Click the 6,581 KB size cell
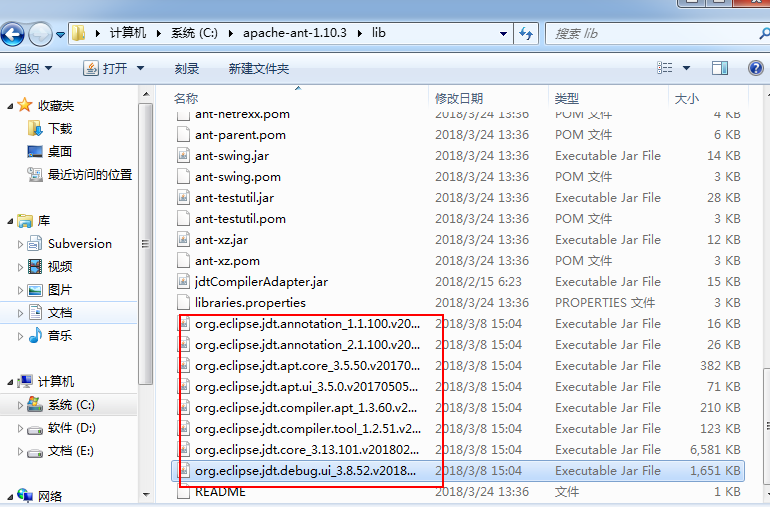Screen dimensions: 770x507 click(715, 450)
